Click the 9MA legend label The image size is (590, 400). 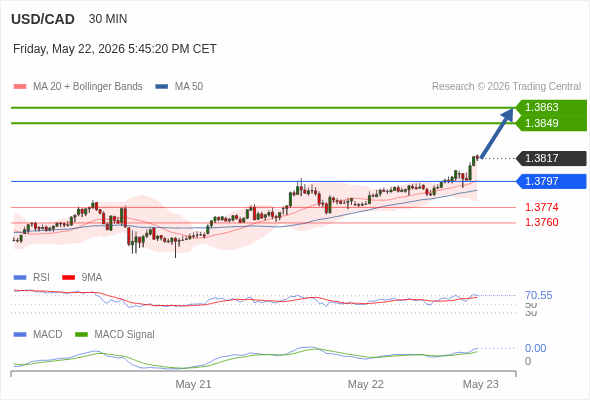pyautogui.click(x=92, y=277)
